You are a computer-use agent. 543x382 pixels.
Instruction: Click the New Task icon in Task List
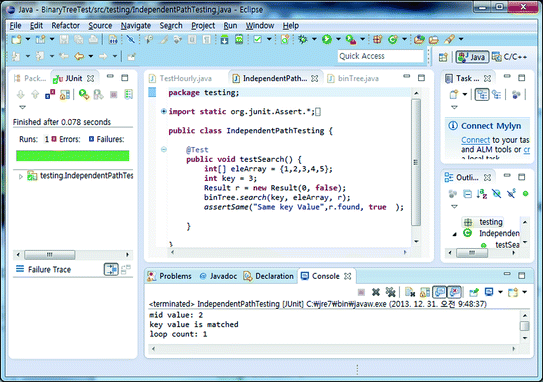(454, 94)
